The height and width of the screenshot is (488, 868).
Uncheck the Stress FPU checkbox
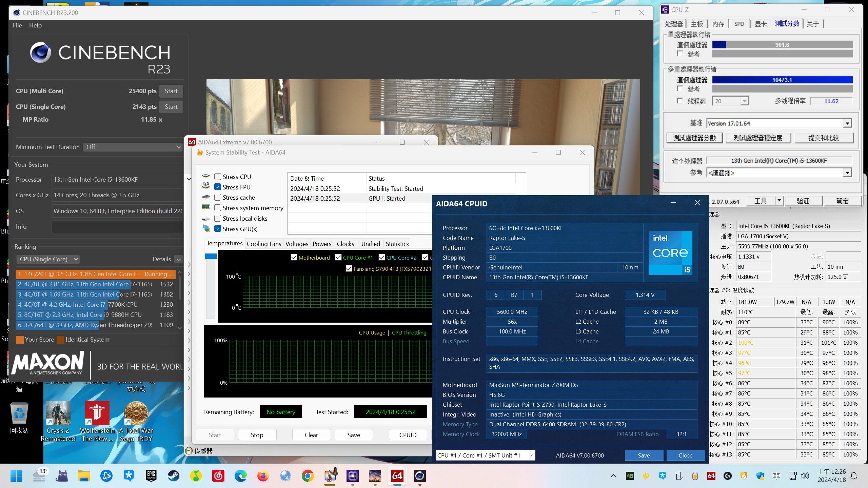(218, 187)
